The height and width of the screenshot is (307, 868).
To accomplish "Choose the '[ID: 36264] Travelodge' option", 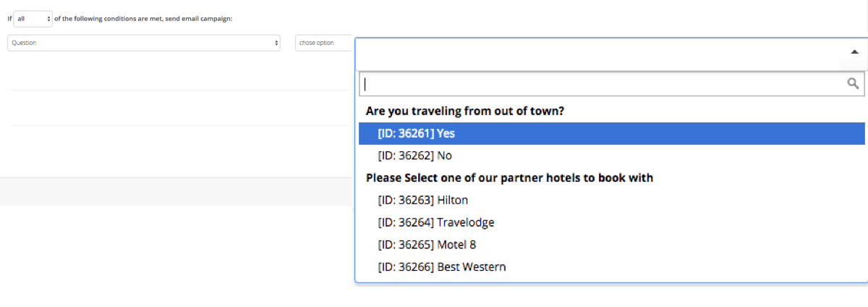I will [435, 222].
